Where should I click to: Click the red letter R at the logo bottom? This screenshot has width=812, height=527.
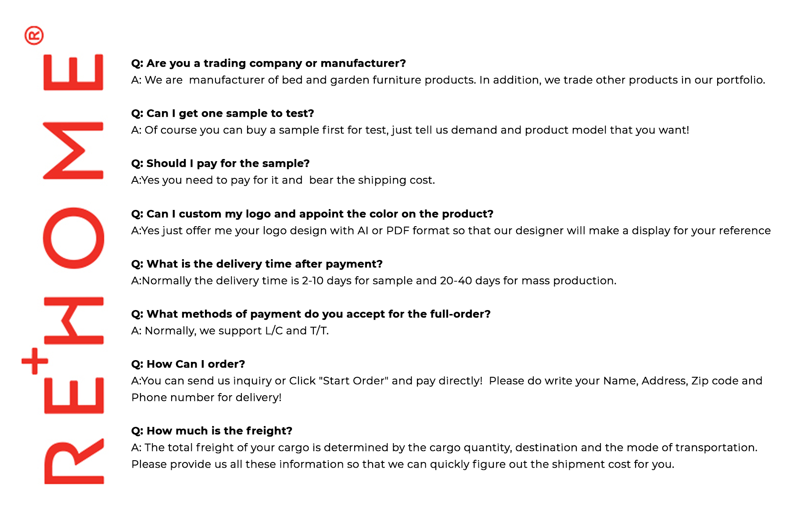[74, 461]
